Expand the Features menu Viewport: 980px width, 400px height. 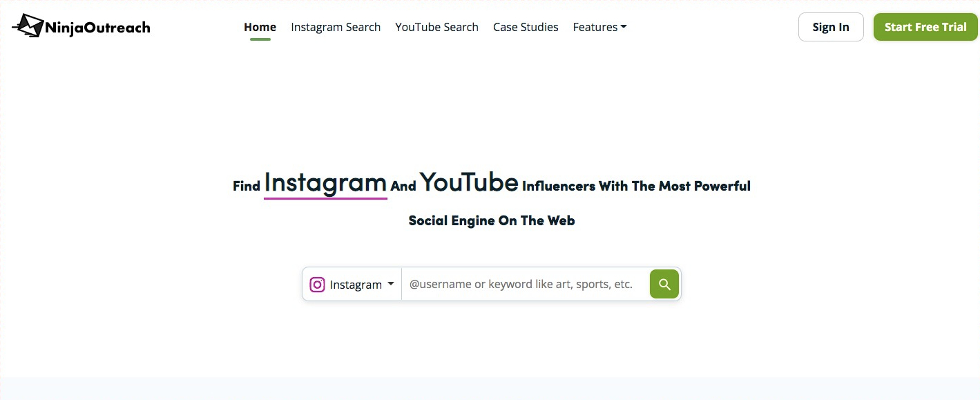point(599,27)
